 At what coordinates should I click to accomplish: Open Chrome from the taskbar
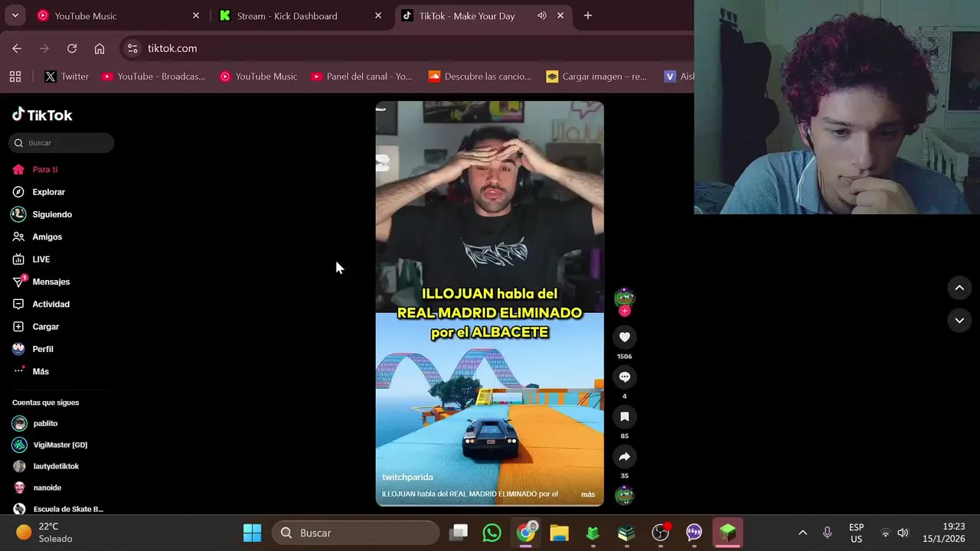point(526,533)
